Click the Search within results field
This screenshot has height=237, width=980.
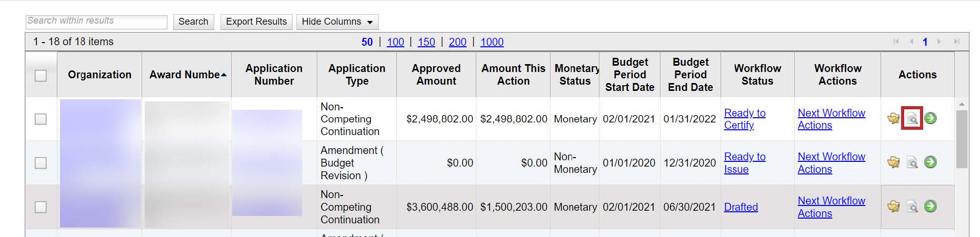[96, 22]
